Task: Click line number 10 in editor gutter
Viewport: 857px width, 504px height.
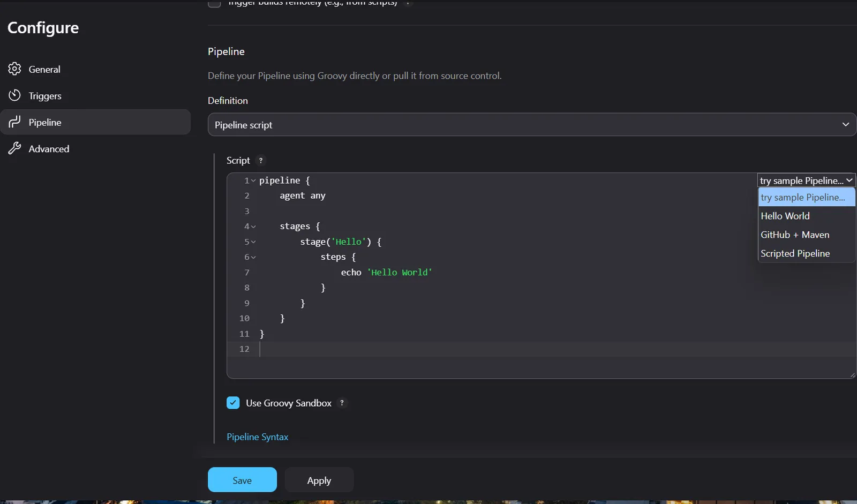Action: click(244, 318)
